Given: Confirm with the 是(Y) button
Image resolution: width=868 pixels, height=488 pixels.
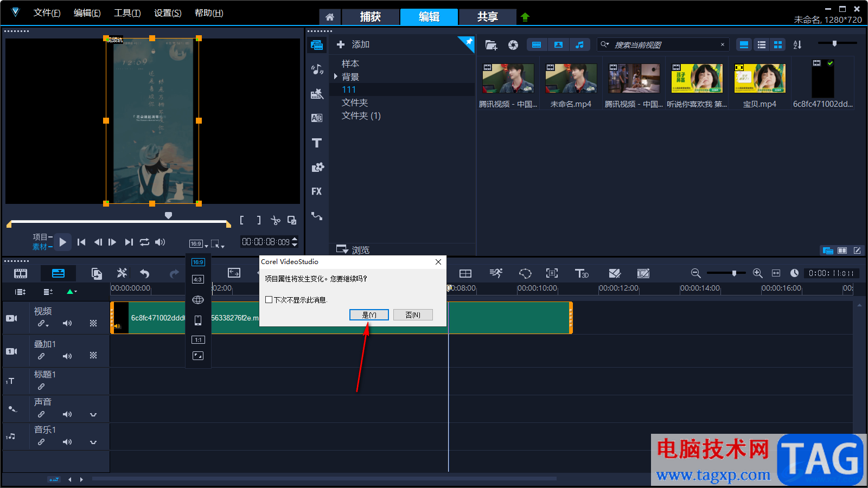Looking at the screenshot, I should (369, 315).
